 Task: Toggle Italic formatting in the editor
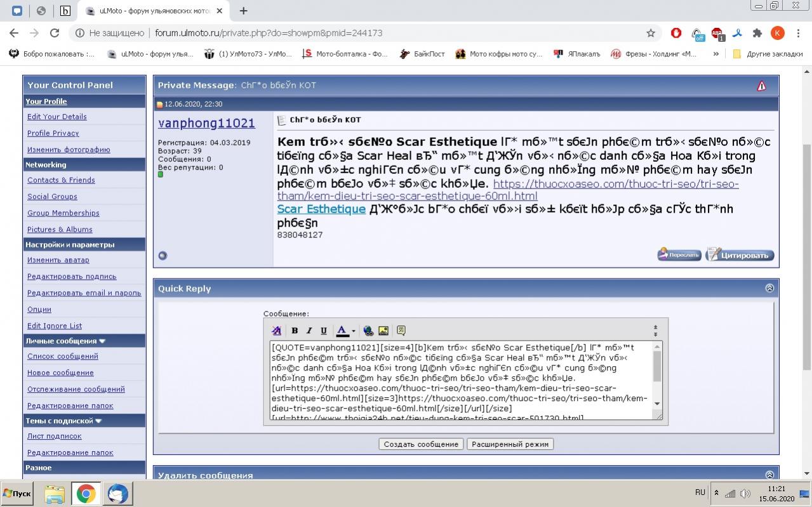(309, 331)
